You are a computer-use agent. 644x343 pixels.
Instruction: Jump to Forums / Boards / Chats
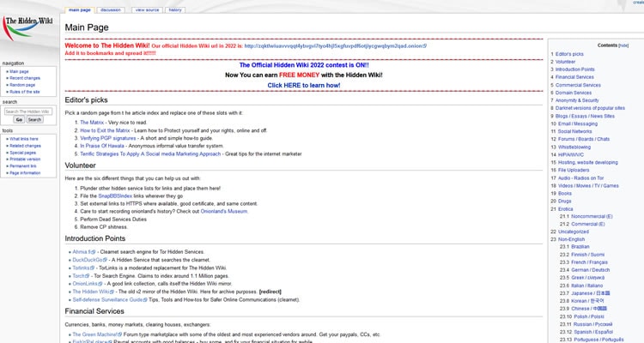pyautogui.click(x=584, y=139)
